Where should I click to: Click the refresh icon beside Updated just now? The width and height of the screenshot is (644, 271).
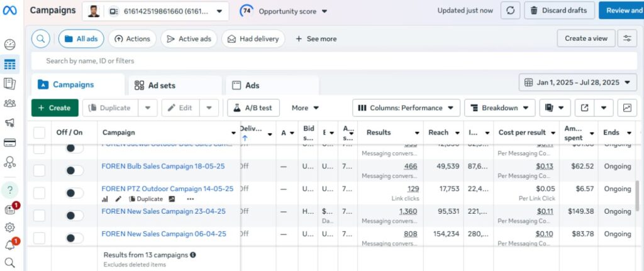pyautogui.click(x=510, y=11)
